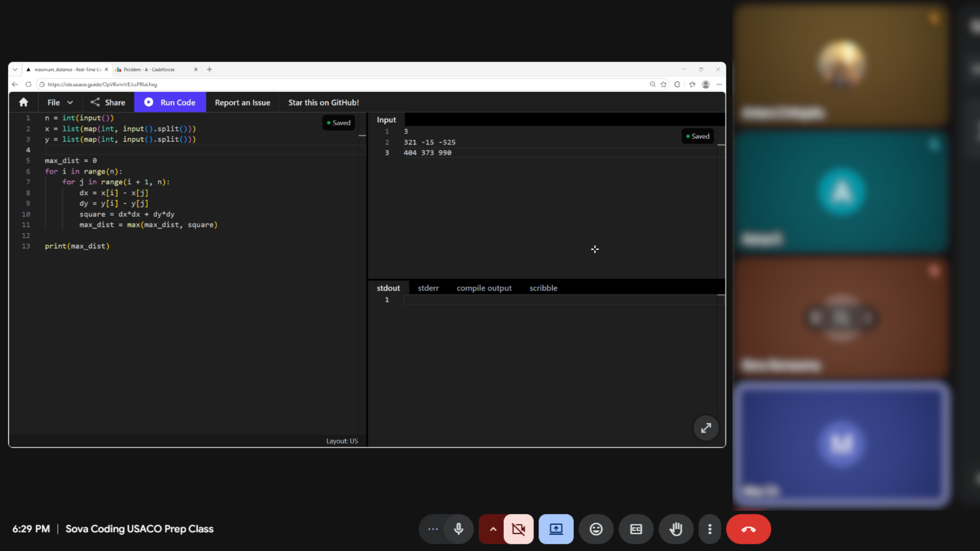Unmute the microphone
The width and height of the screenshot is (980, 551).
click(459, 529)
